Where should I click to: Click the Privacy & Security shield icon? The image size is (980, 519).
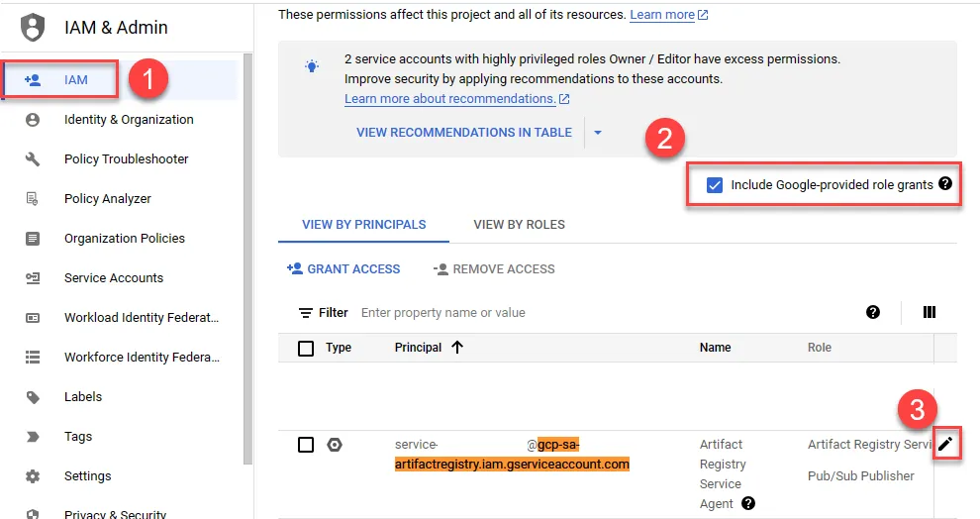33,514
